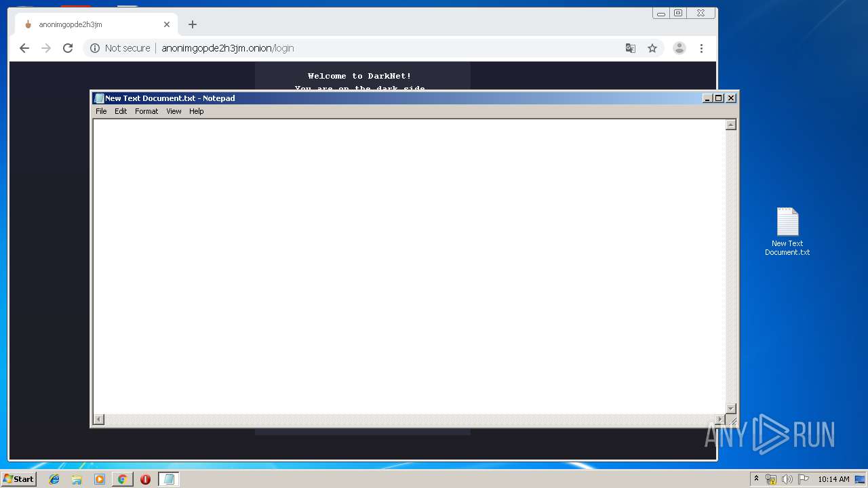Viewport: 868px width, 488px height.
Task: Click the network tray icon
Action: 771,479
